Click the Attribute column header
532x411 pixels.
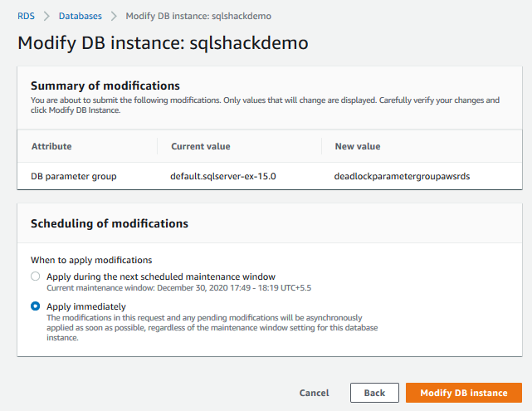pyautogui.click(x=51, y=146)
